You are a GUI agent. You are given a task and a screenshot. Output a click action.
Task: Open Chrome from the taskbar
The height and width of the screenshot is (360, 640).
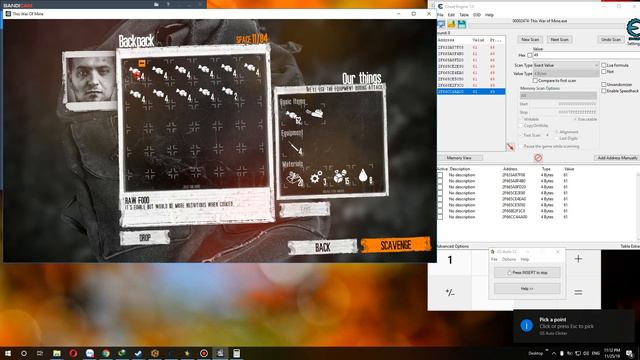coord(106,353)
